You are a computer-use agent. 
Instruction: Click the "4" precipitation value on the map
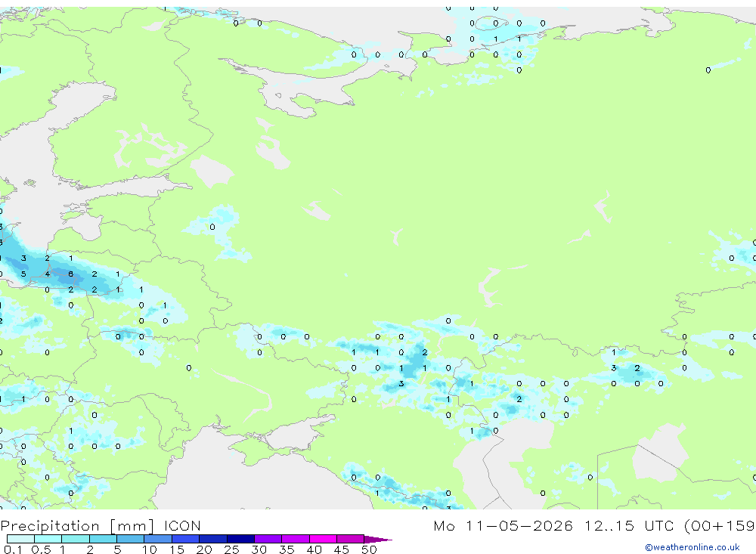click(47, 274)
